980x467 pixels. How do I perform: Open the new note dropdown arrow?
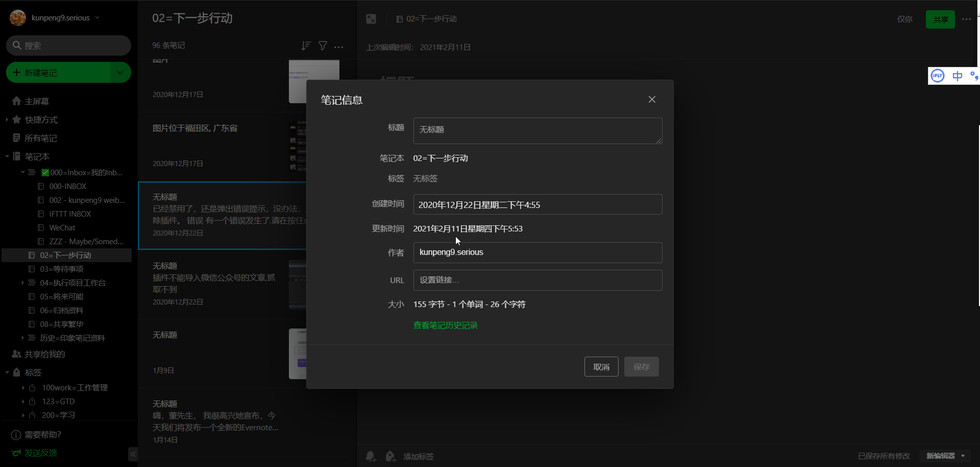click(120, 72)
